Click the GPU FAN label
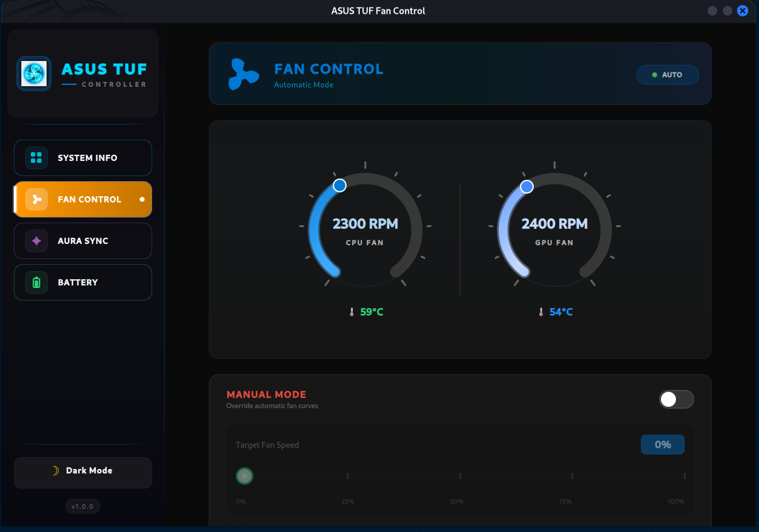The image size is (759, 532). pyautogui.click(x=555, y=243)
